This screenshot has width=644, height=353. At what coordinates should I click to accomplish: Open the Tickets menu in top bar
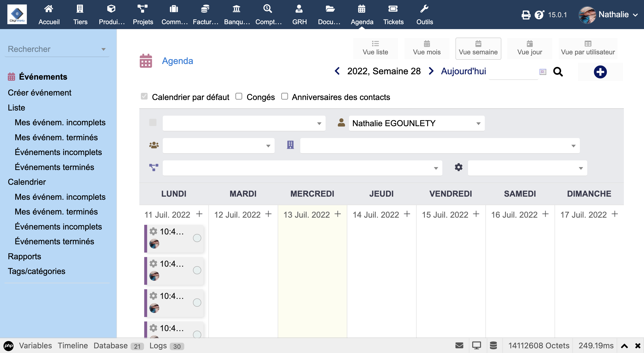coord(393,15)
